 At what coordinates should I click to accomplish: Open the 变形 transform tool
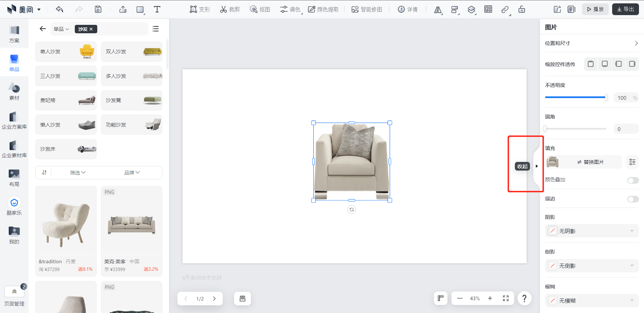[x=200, y=9]
